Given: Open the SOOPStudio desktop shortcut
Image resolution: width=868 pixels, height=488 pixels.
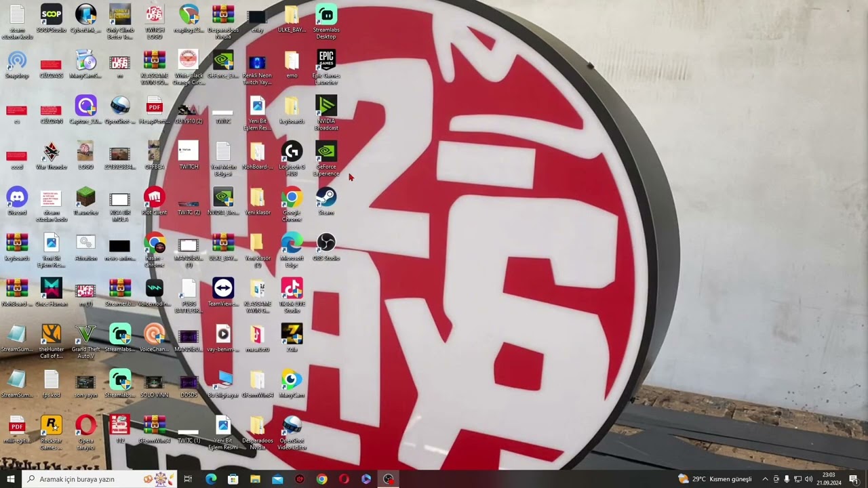Looking at the screenshot, I should click(52, 19).
